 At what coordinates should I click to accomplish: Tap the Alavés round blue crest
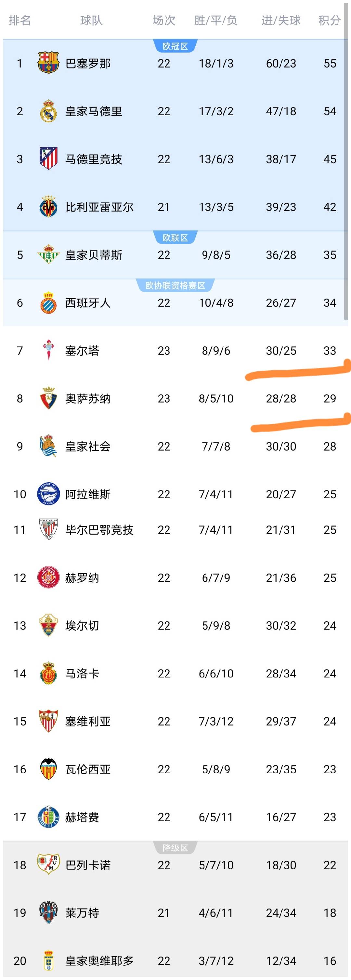point(48,494)
